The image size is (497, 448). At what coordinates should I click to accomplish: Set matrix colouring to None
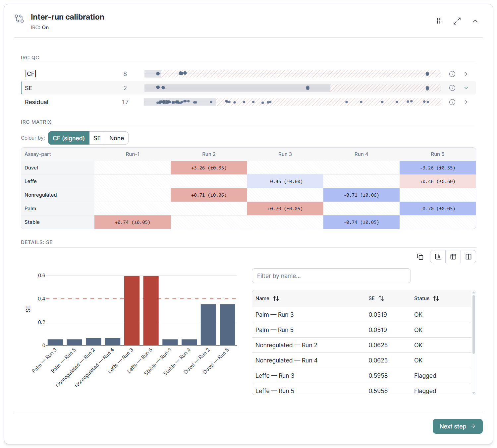117,138
